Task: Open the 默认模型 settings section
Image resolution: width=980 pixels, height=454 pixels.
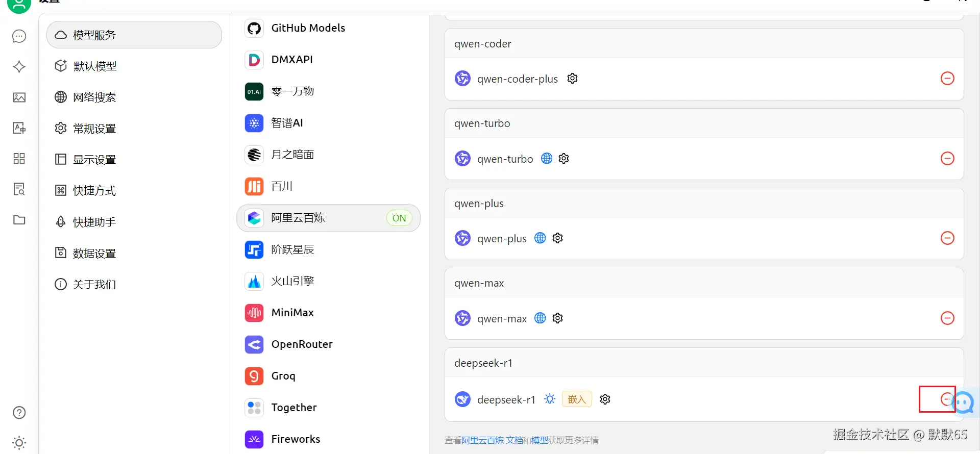Action: (x=95, y=66)
